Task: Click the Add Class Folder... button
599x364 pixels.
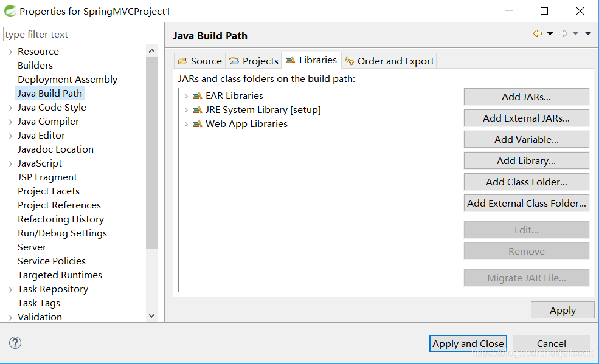Action: [527, 182]
